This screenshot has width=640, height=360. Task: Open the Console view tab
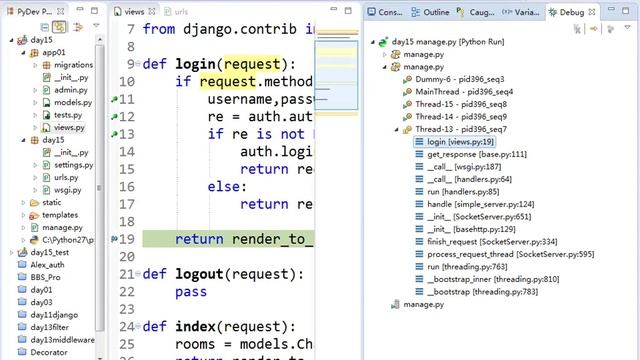coord(385,12)
